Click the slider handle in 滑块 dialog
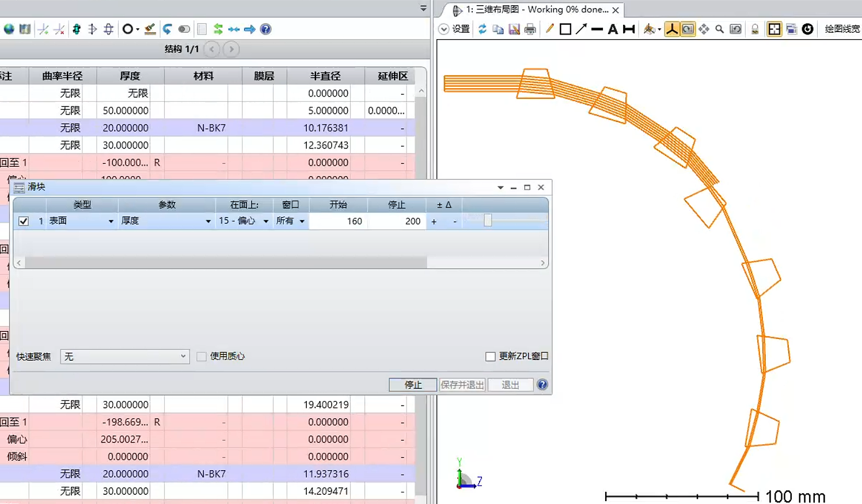Viewport: 862px width, 504px height. coord(488,220)
